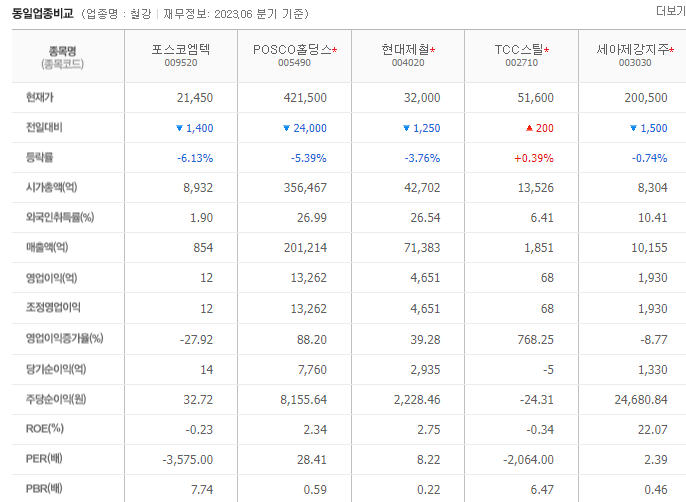Open the TCC스틸 stock header link

519,49
